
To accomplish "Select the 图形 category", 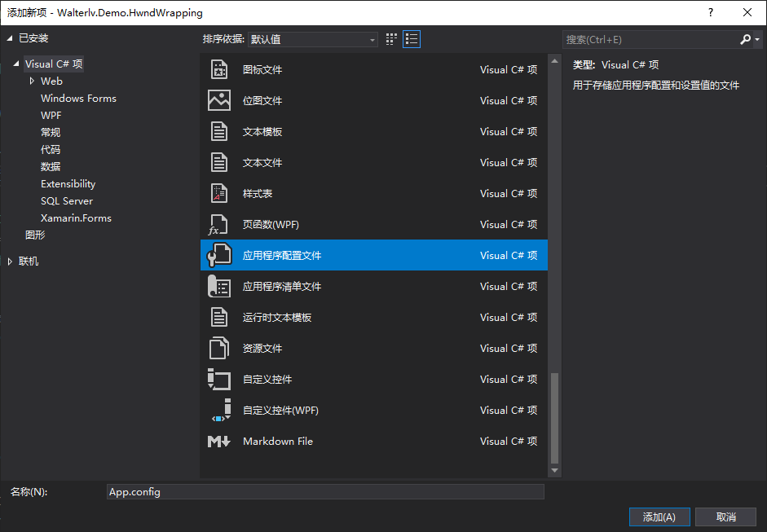I will (35, 235).
